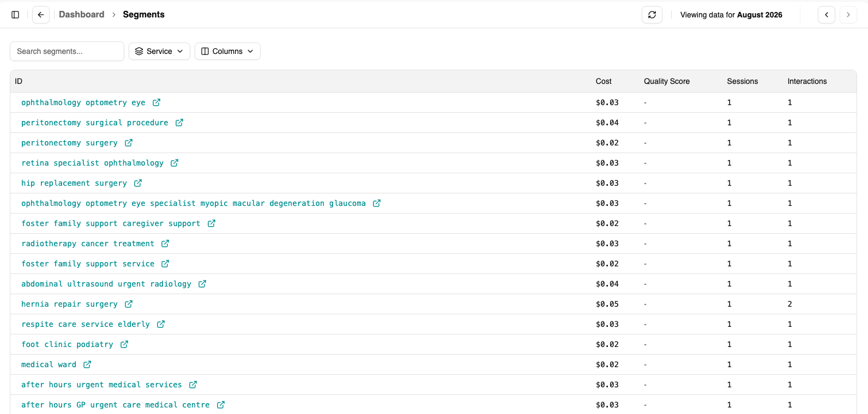
Task: Sort by the Sessions column header
Action: pyautogui.click(x=742, y=81)
